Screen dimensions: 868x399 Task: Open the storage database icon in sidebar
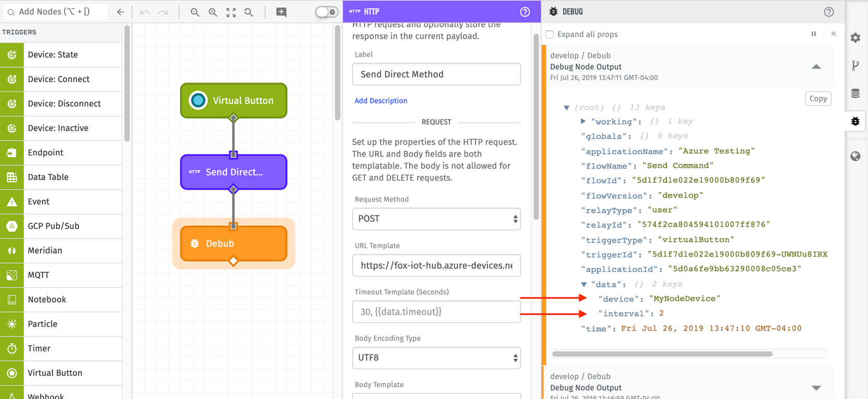pyautogui.click(x=855, y=93)
